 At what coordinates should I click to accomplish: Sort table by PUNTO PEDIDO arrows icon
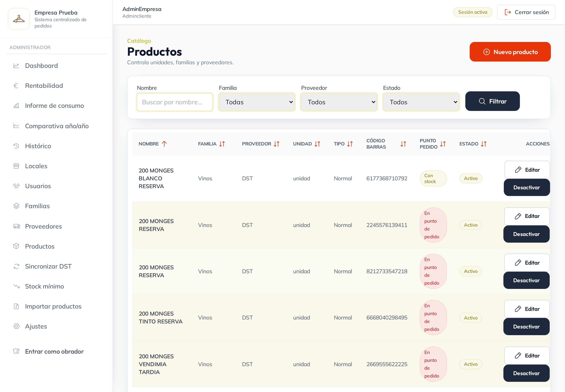[x=443, y=144]
